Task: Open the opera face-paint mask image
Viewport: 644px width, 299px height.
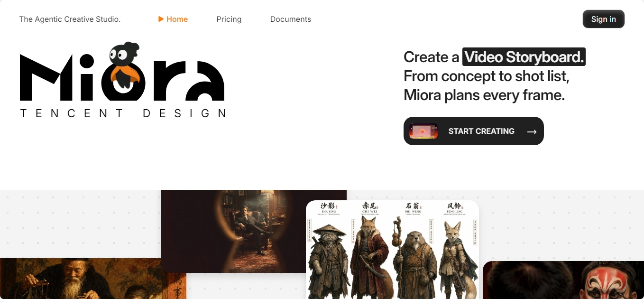Action: pos(563,280)
